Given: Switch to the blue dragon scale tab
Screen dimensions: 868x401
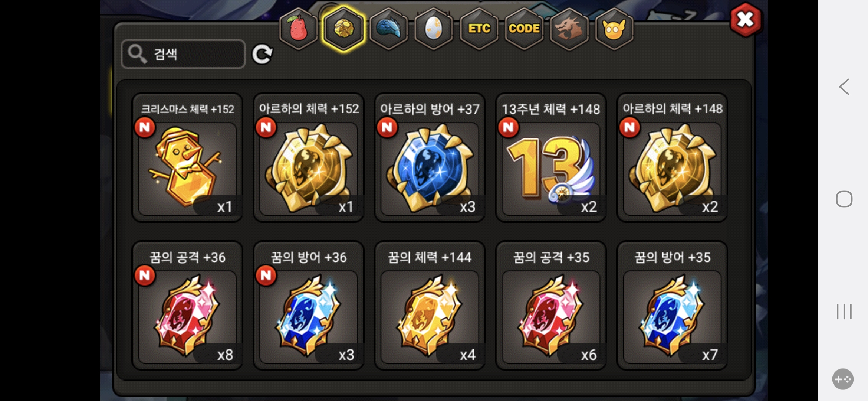Looking at the screenshot, I should [x=389, y=29].
